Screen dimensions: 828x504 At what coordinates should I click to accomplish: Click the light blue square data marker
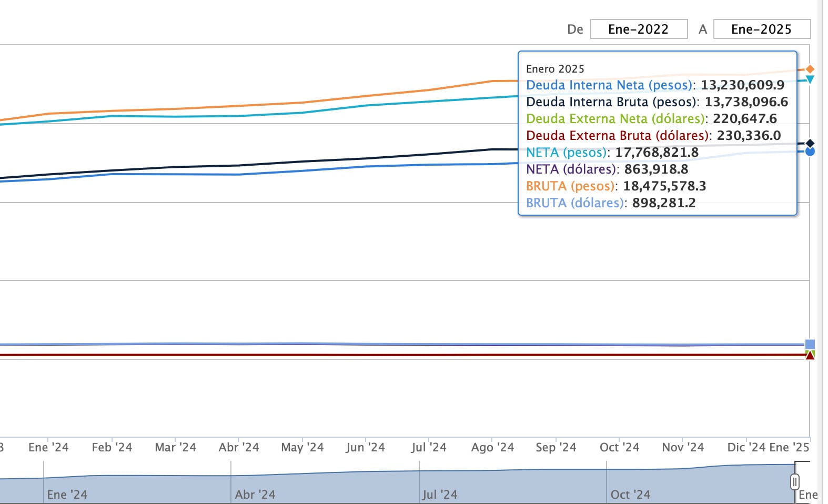[x=810, y=345]
